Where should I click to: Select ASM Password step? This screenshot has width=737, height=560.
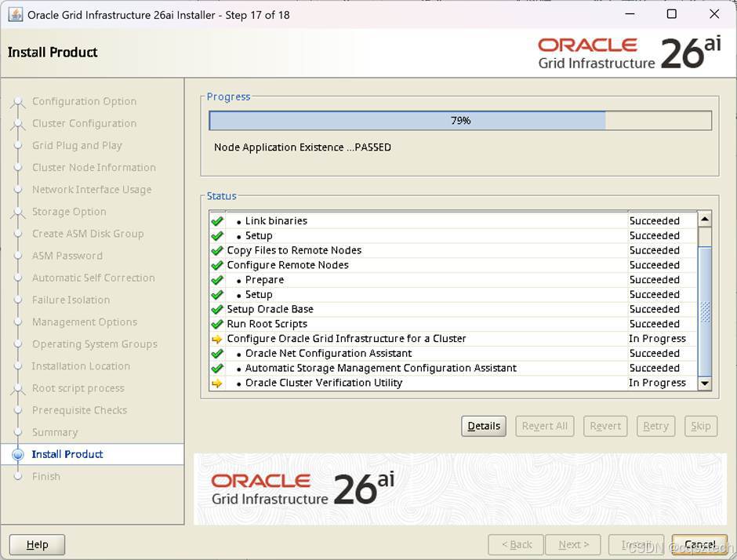[x=67, y=256]
